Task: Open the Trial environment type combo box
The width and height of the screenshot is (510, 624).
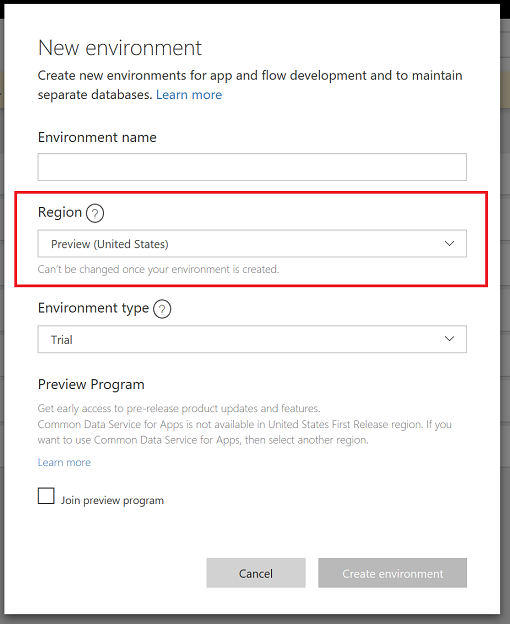Action: [252, 339]
